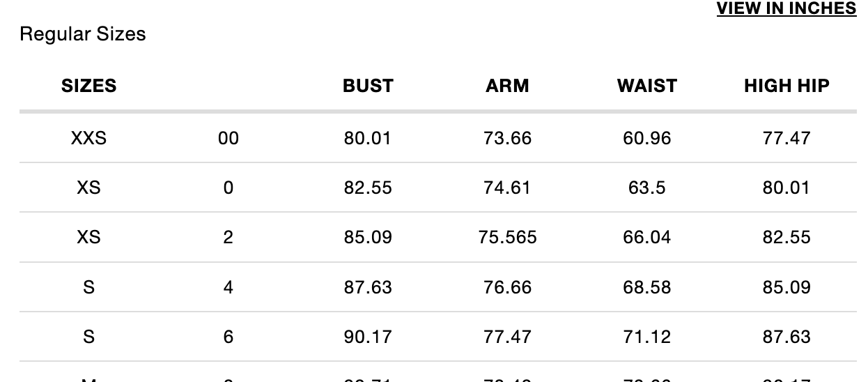Click the numeric size 00 cell
868x382 pixels.
point(228,138)
